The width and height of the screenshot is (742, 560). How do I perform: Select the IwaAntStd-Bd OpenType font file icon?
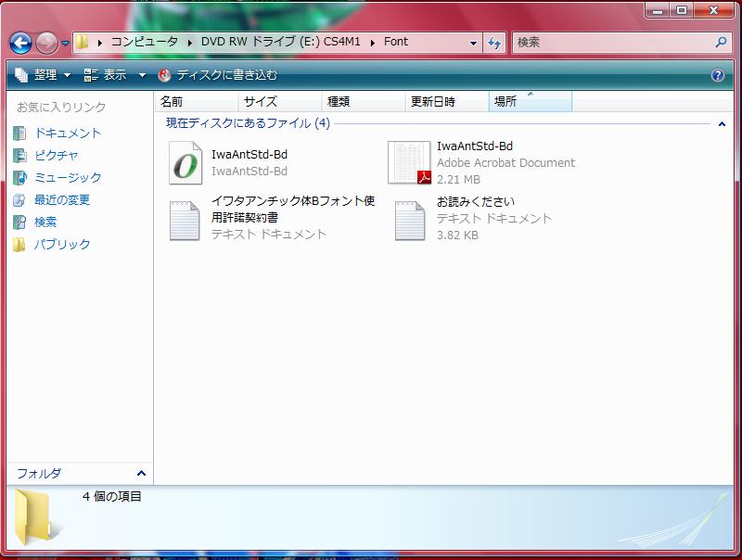(x=185, y=162)
